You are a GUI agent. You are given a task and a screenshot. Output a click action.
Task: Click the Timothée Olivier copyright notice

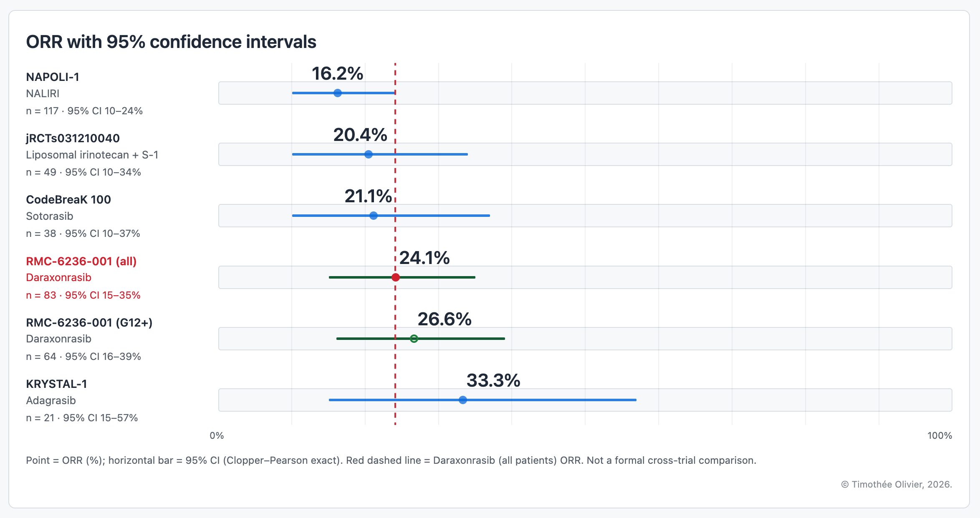897,485
